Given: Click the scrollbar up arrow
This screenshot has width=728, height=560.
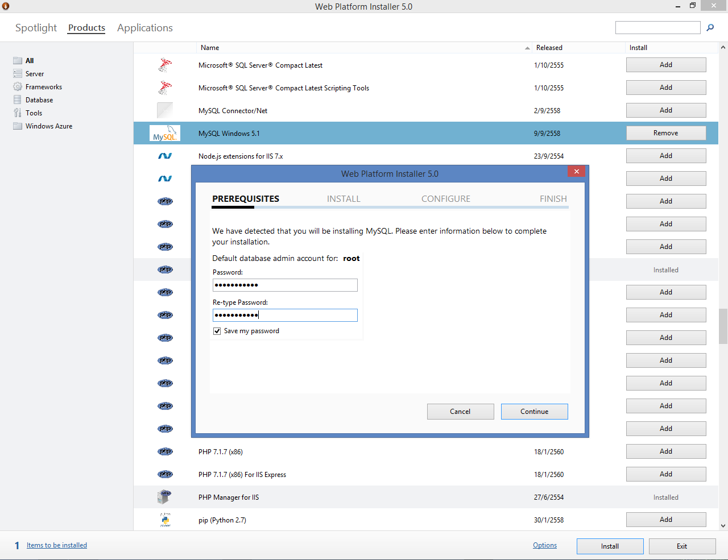Looking at the screenshot, I should point(723,47).
